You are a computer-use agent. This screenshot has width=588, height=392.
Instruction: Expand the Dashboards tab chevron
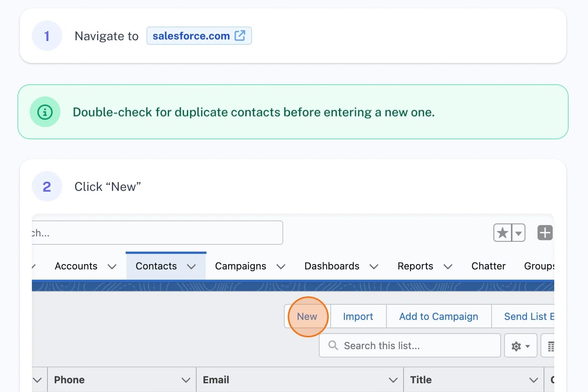374,266
